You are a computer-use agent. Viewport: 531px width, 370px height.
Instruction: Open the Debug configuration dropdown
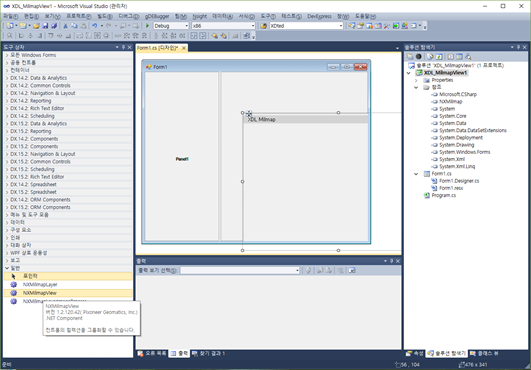pyautogui.click(x=171, y=26)
